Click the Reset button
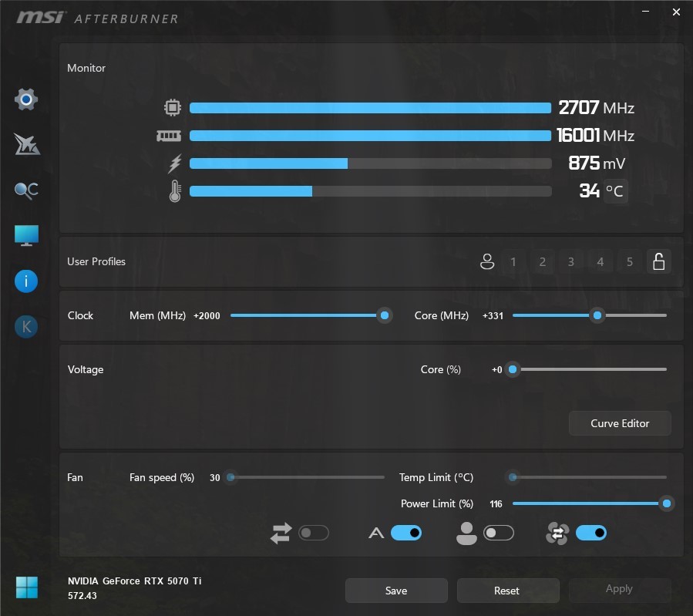 507,591
